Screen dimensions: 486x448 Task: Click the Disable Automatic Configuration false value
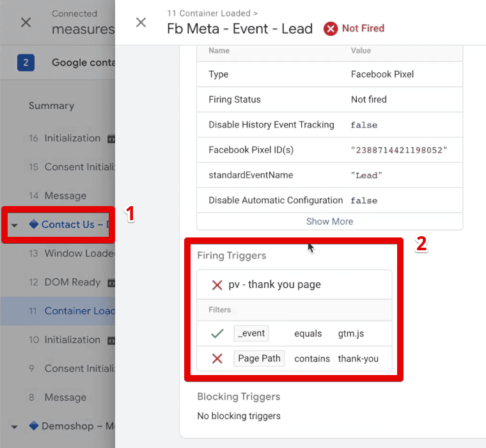[364, 200]
